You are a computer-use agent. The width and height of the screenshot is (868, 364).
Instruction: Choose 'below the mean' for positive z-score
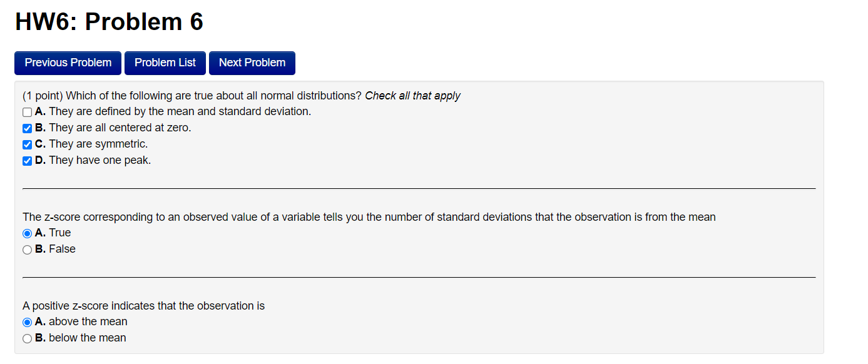click(27, 338)
